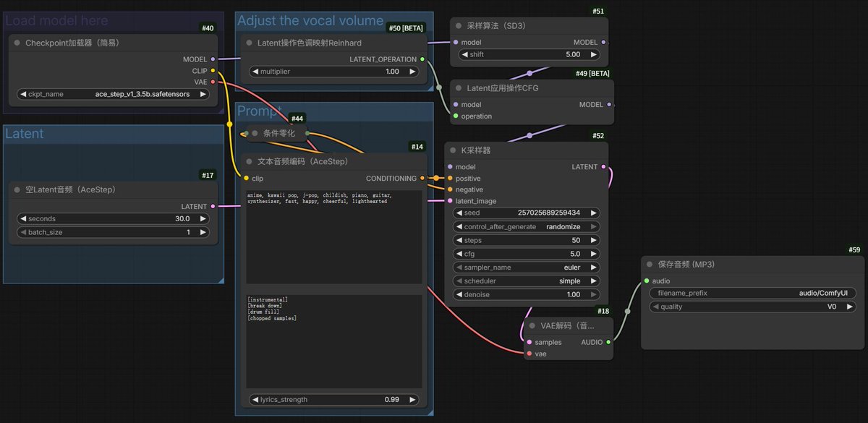Screen dimensions: 868x423
Task: Click the #59 node ID badge
Action: pos(854,250)
